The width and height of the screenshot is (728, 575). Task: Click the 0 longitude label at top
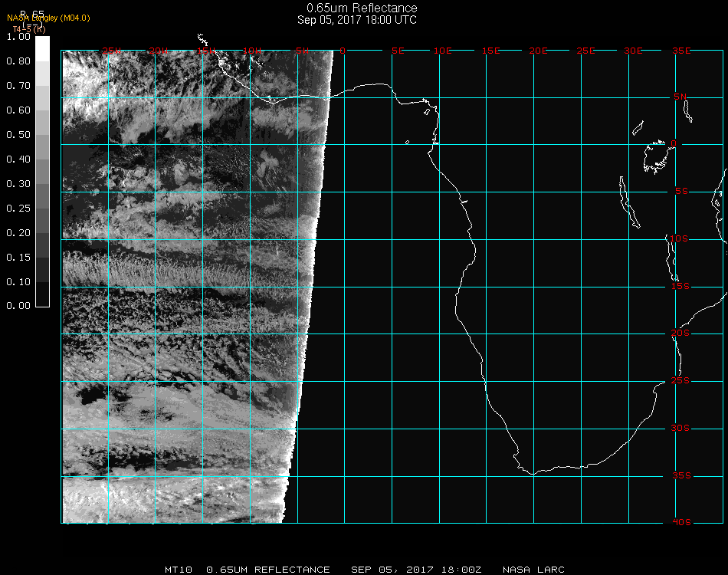pos(343,51)
